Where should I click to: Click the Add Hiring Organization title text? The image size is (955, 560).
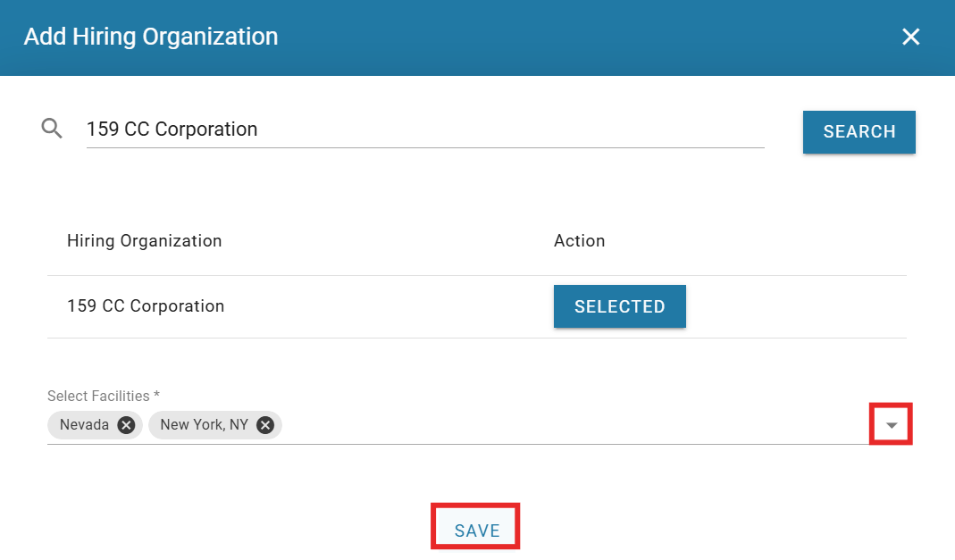[x=150, y=37]
